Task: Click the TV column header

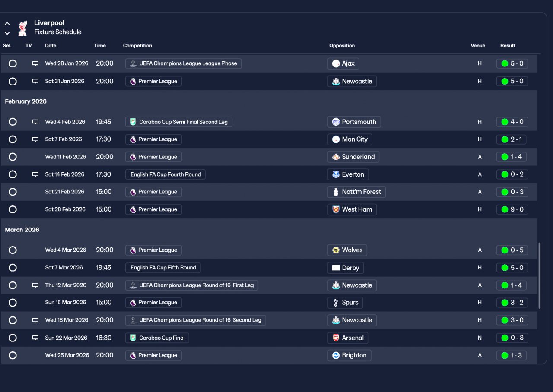Action: point(29,46)
